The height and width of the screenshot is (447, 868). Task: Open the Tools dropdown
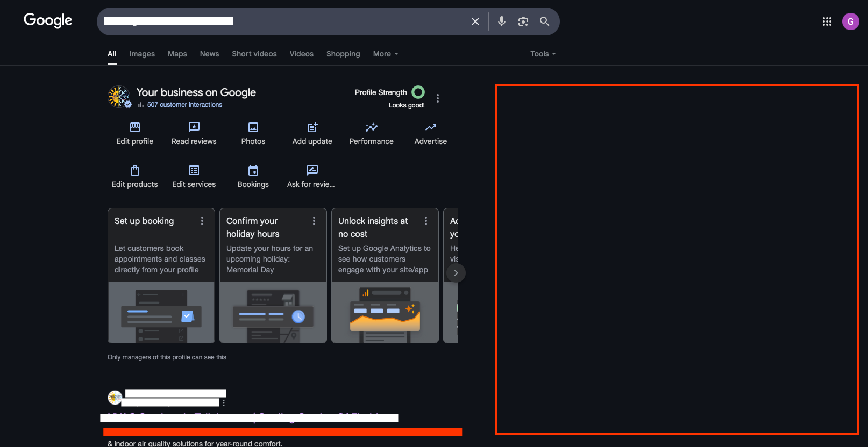click(x=543, y=54)
